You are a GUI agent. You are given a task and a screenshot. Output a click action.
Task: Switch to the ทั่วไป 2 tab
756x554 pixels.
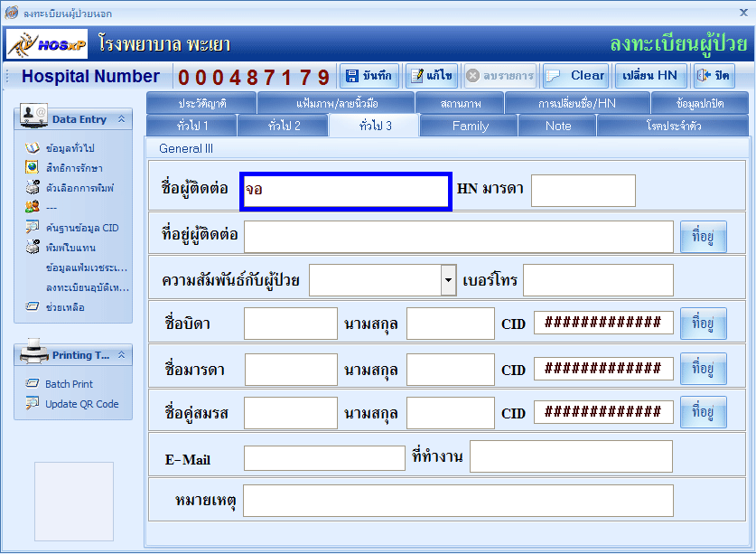point(284,126)
